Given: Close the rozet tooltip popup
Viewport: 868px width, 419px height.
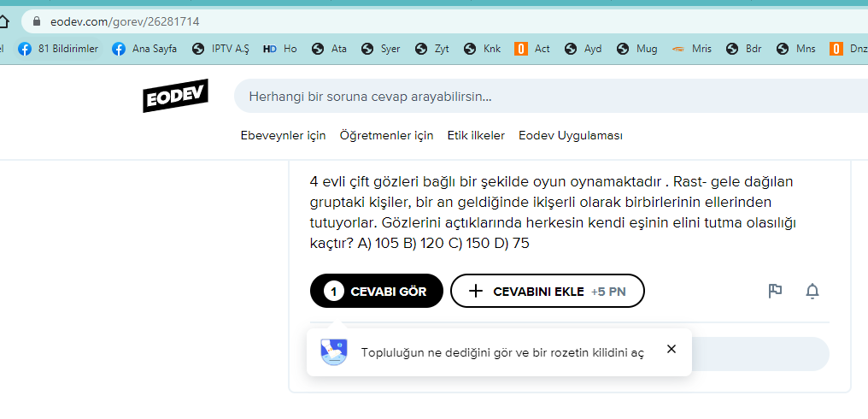Looking at the screenshot, I should [672, 349].
